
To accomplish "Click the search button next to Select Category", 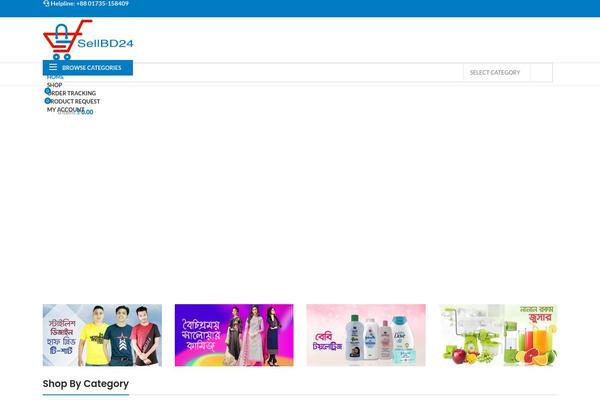I will click(541, 72).
